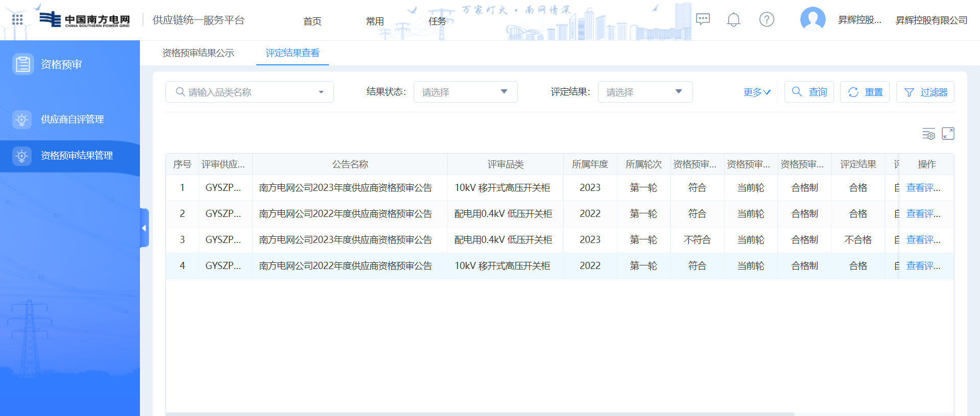The height and width of the screenshot is (416, 980).
Task: Click 查看评 link in row 3
Action: tap(923, 240)
